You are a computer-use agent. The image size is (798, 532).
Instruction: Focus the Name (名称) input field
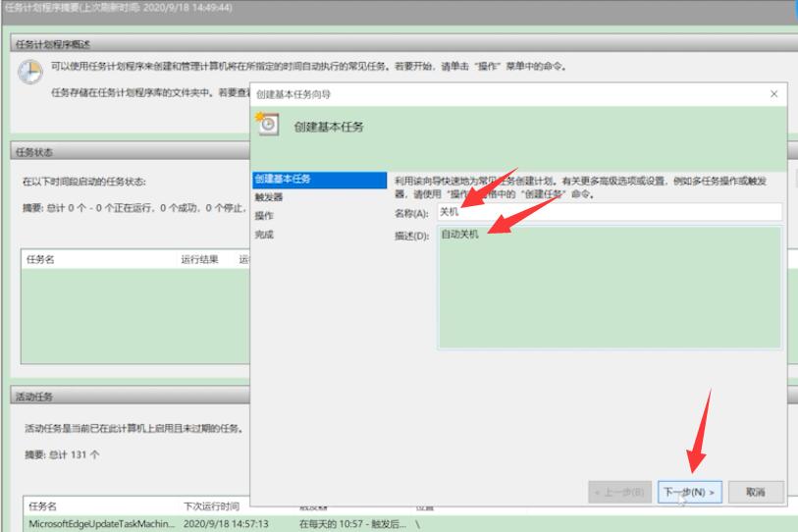tap(610, 212)
